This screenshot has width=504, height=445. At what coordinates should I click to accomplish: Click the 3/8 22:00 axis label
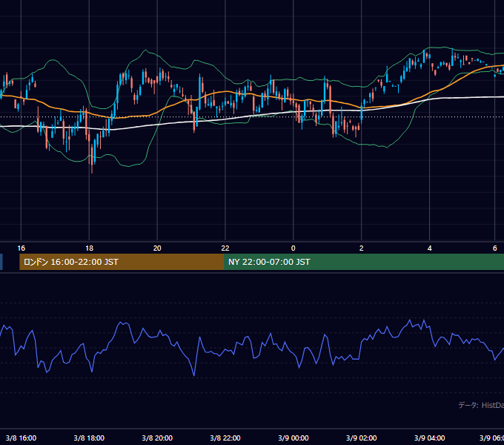(225, 438)
